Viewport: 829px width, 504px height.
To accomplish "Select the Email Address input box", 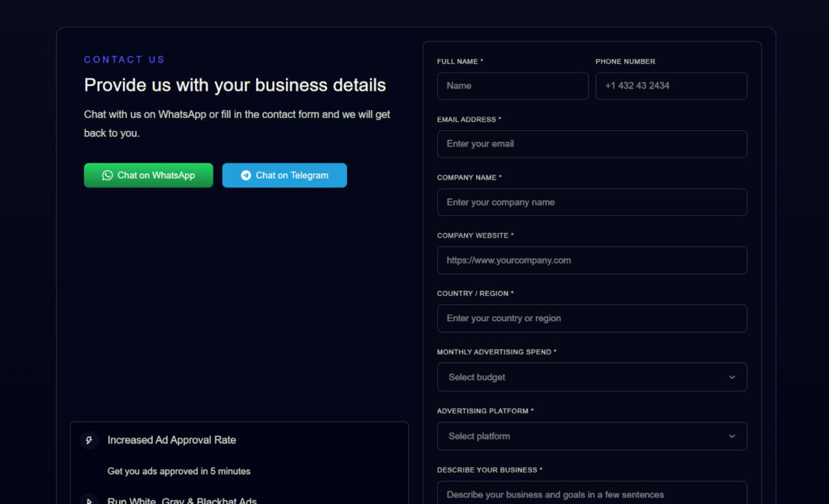I will point(591,144).
